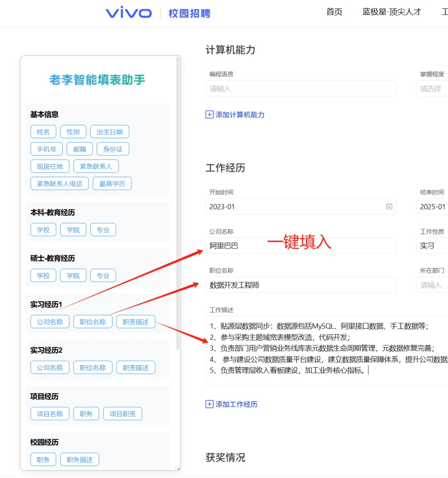448x478 pixels.
Task: Click the 性别 chip in the assistant panel
Action: click(73, 132)
